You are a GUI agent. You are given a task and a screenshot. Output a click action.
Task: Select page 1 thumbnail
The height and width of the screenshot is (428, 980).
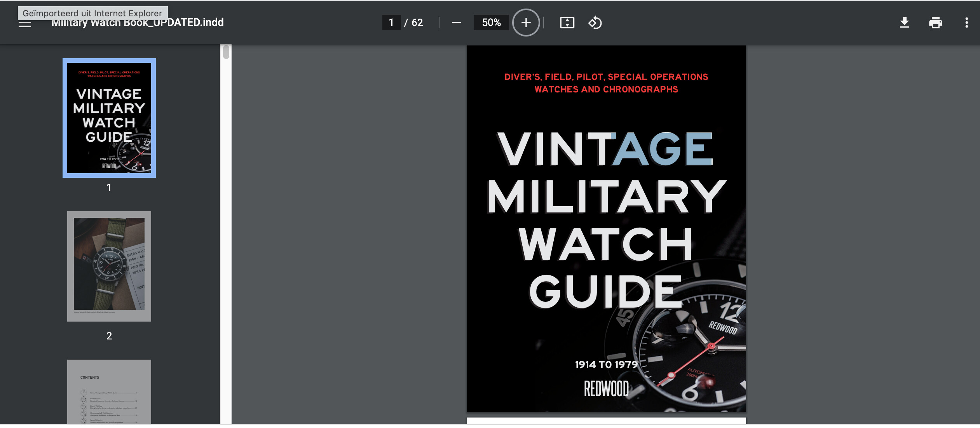[x=109, y=118]
